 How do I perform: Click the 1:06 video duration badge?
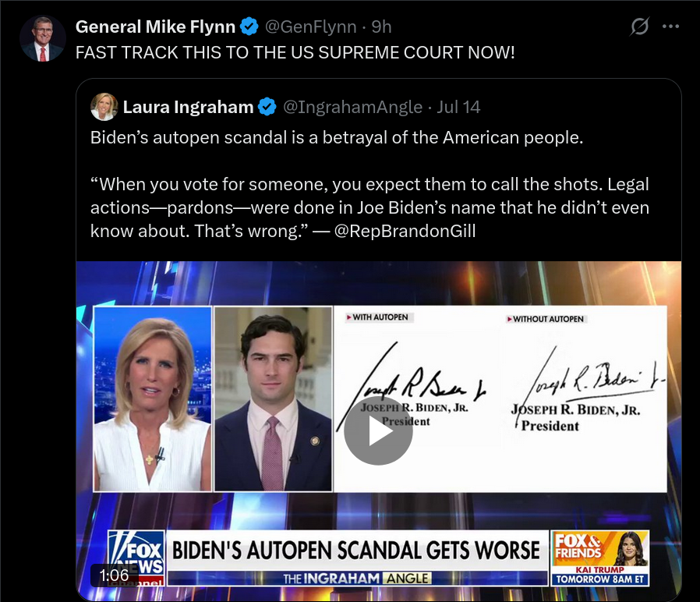pos(114,575)
